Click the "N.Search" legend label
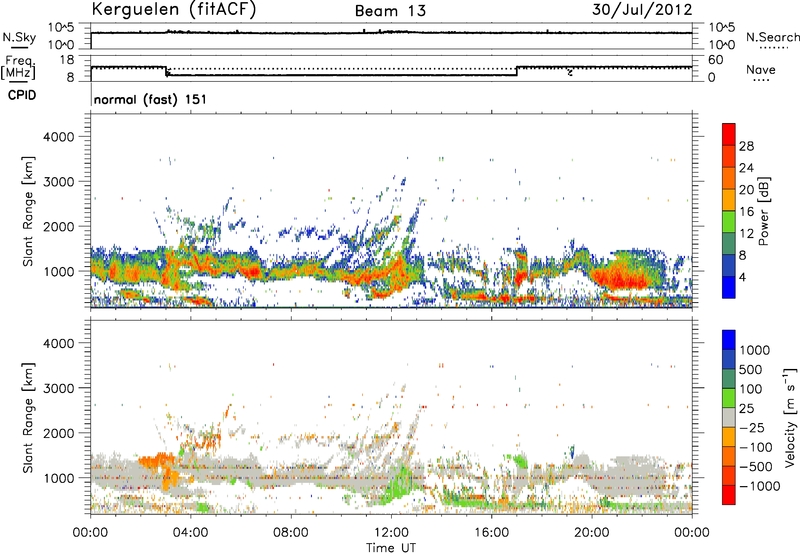The height and width of the screenshot is (554, 800). tap(773, 37)
